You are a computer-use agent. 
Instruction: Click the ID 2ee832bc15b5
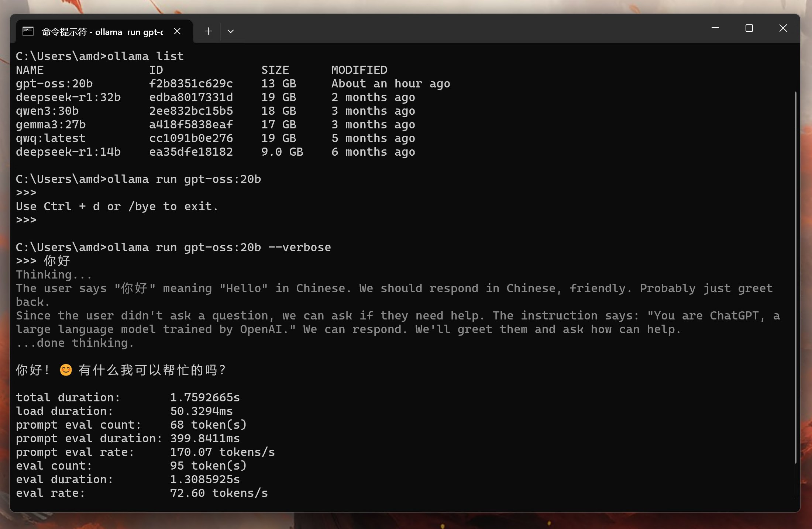pyautogui.click(x=191, y=111)
